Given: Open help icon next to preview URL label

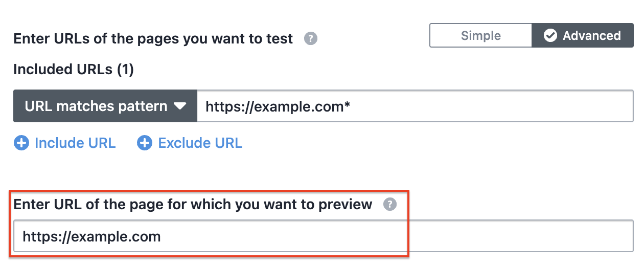Looking at the screenshot, I should (x=390, y=204).
